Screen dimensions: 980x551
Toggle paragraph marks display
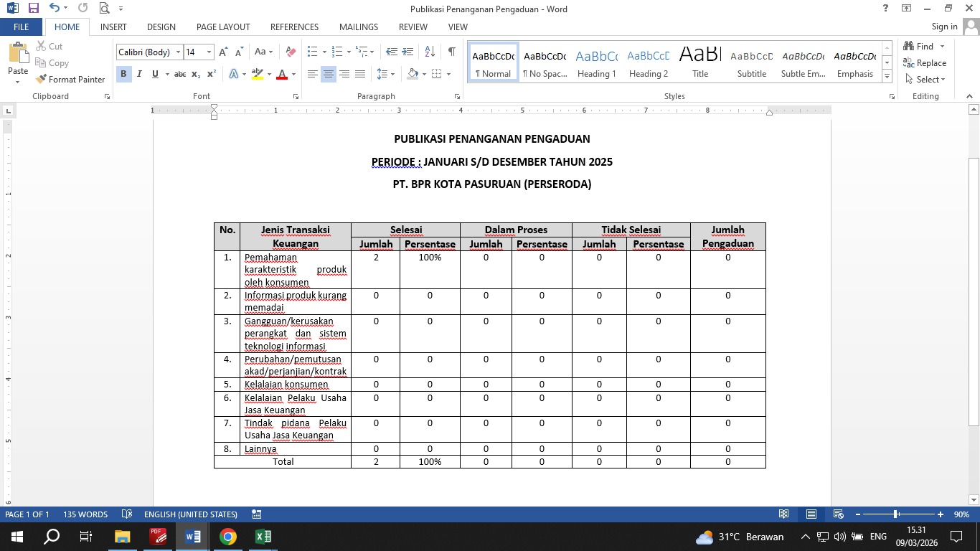coord(451,52)
